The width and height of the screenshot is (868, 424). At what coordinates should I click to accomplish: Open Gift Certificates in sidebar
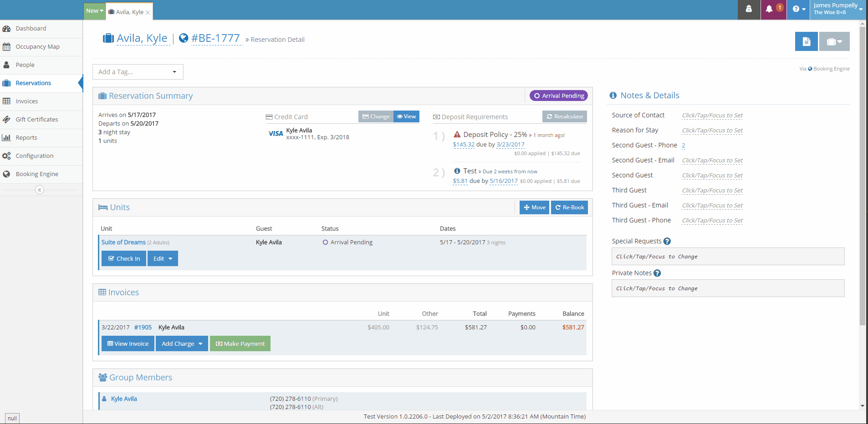tap(36, 120)
